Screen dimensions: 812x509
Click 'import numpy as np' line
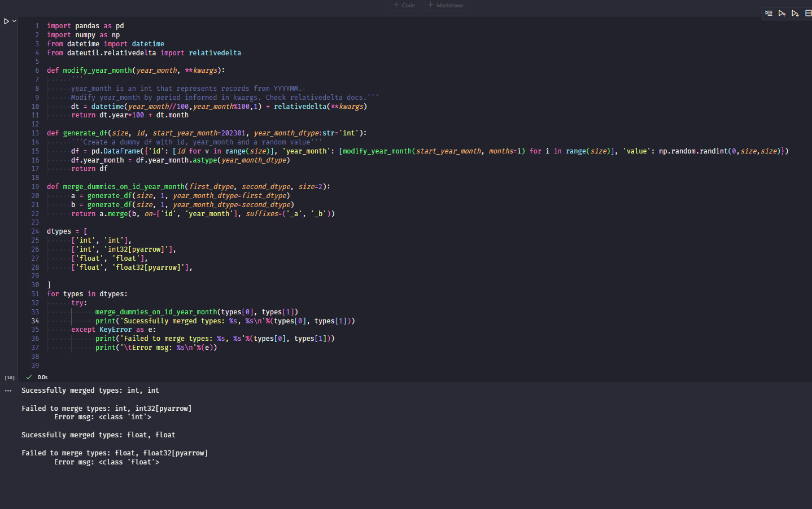(83, 35)
